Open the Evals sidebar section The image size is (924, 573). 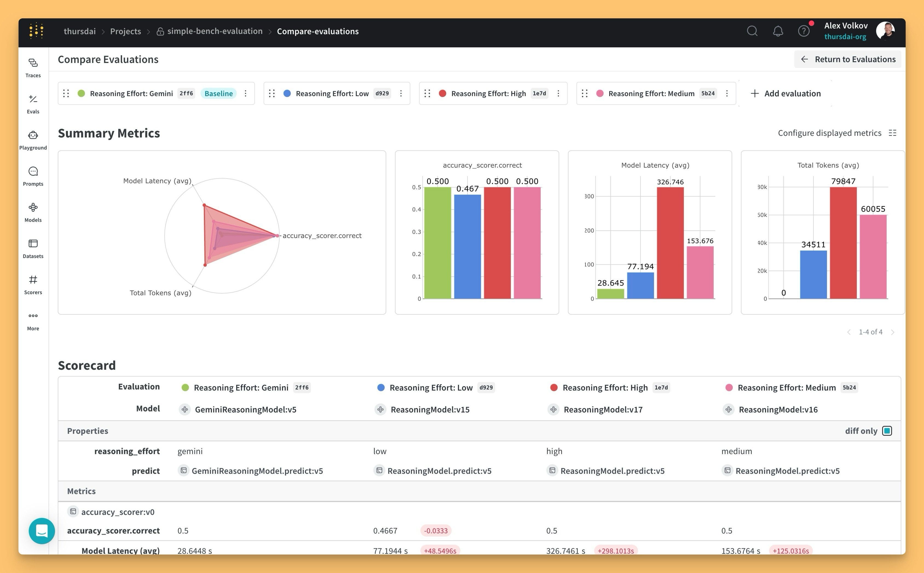click(x=33, y=104)
